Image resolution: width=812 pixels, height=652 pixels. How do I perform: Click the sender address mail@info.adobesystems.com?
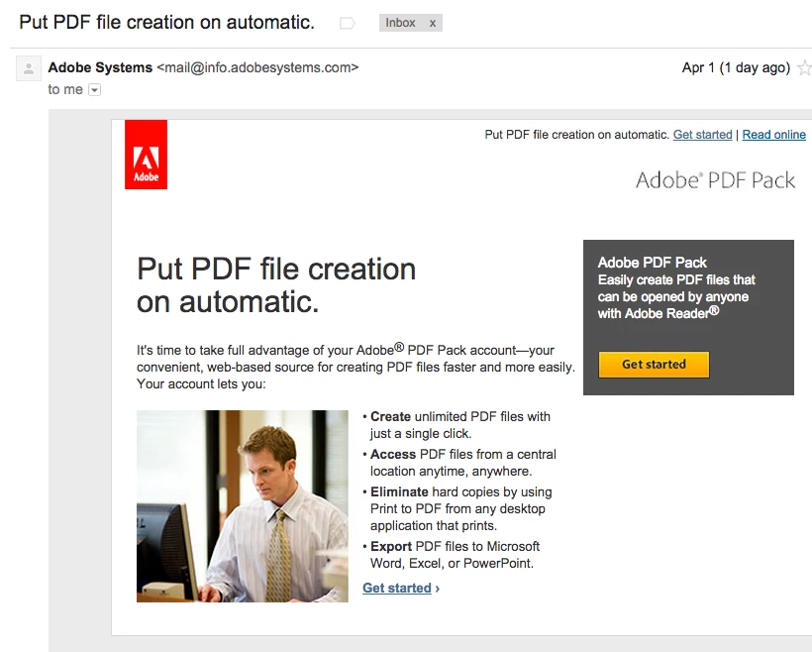pos(257,68)
